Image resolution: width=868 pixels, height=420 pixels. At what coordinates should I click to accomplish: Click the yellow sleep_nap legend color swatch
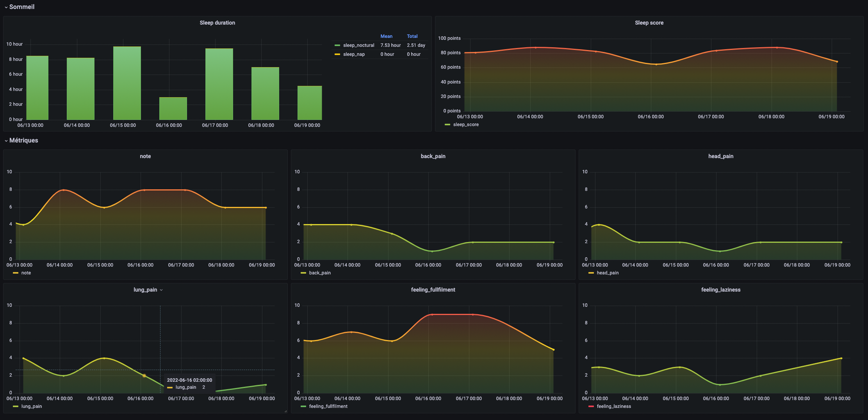[337, 54]
